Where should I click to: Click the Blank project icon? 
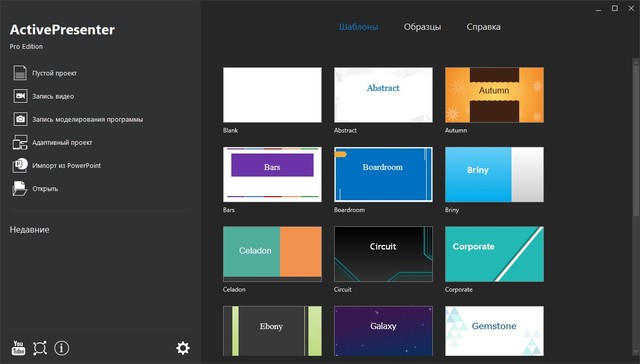[20, 73]
